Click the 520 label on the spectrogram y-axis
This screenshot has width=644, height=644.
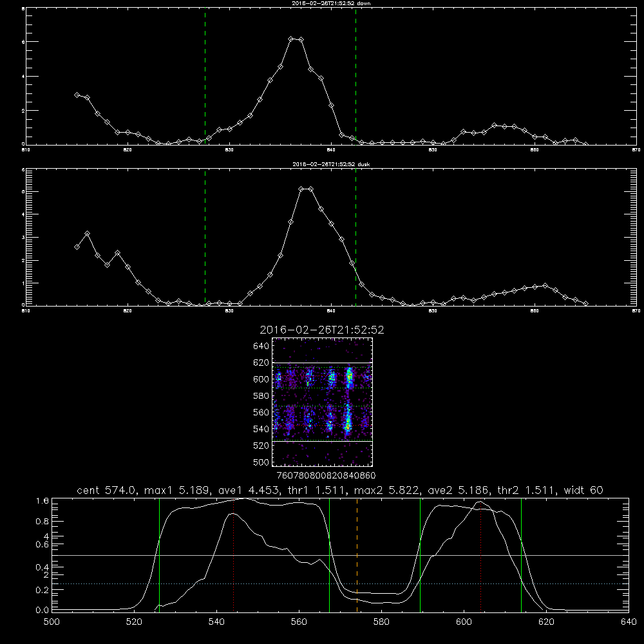point(261,446)
